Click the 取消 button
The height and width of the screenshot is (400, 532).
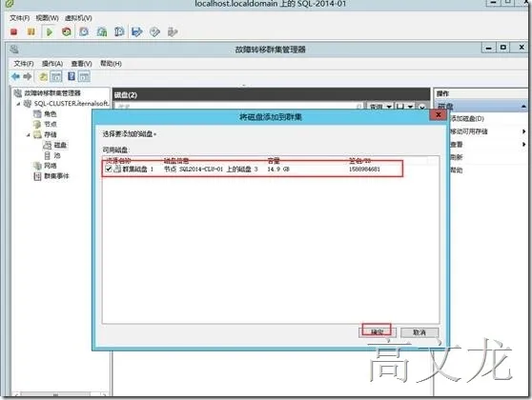[419, 332]
